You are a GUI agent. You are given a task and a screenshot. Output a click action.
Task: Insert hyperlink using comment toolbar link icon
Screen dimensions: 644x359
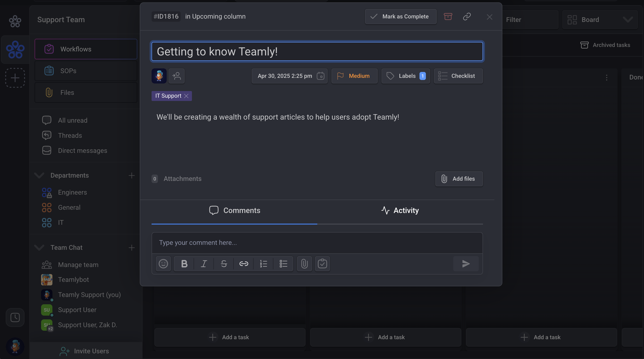pyautogui.click(x=243, y=263)
